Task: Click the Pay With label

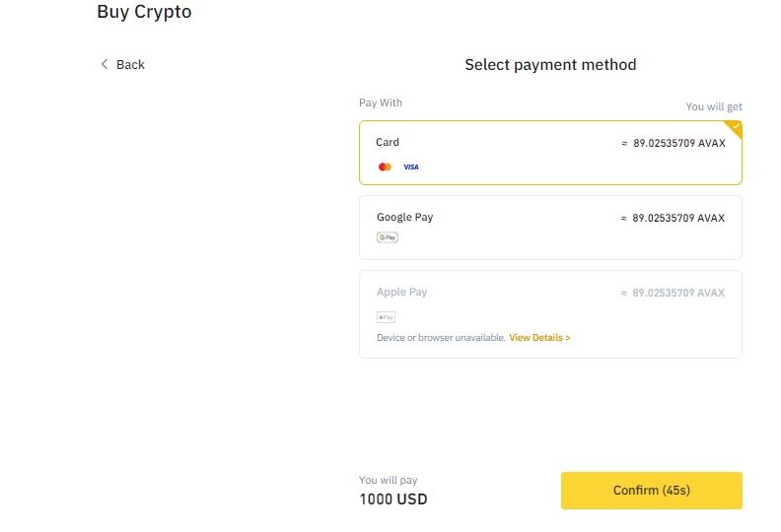Action: pos(381,102)
